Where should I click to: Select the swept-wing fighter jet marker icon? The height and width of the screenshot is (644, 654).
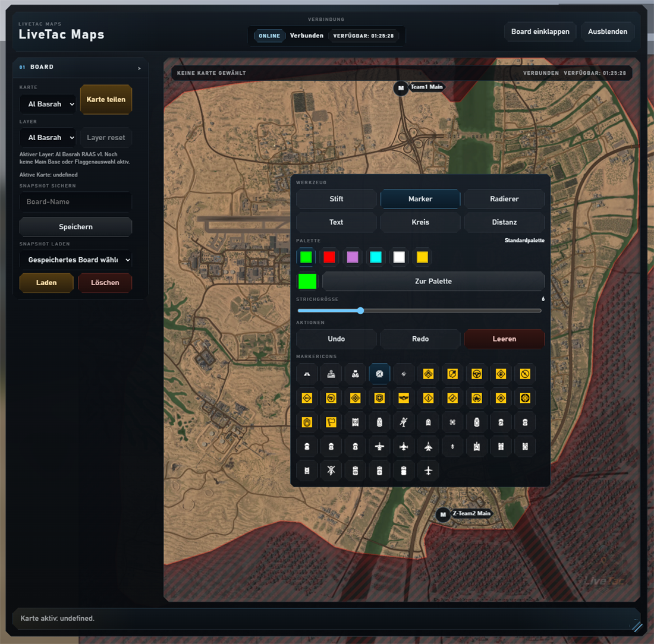pos(428,446)
